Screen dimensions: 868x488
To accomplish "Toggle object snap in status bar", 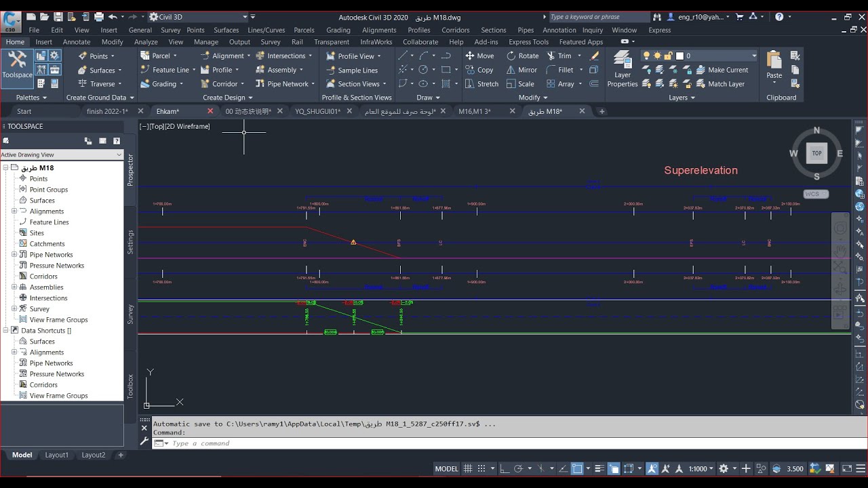I will pos(577,468).
